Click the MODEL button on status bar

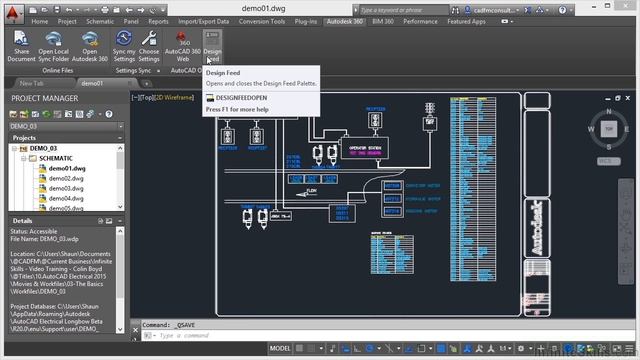(280, 349)
